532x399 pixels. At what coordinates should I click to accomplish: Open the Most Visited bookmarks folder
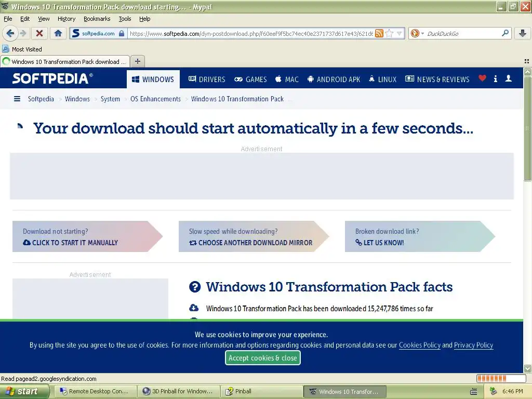[22, 49]
